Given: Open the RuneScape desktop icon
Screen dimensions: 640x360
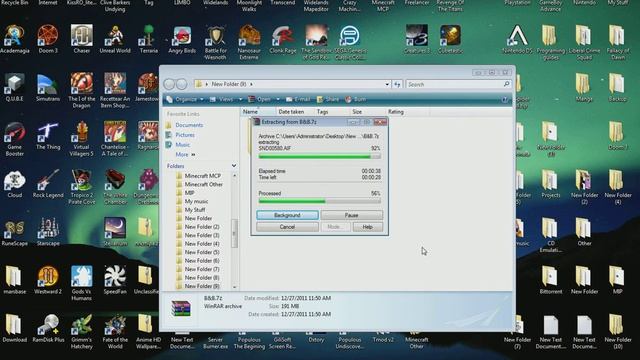Looking at the screenshot, I should [15, 232].
